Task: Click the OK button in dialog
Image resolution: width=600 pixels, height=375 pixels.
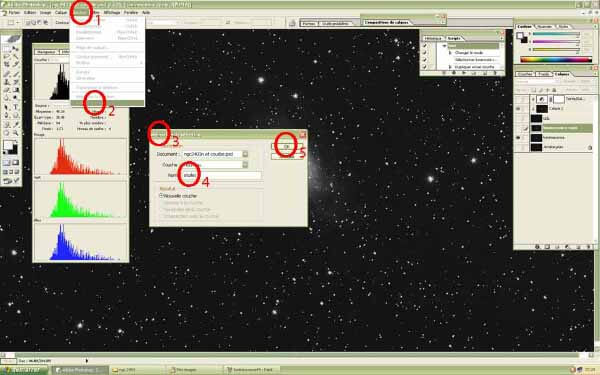Action: point(287,146)
